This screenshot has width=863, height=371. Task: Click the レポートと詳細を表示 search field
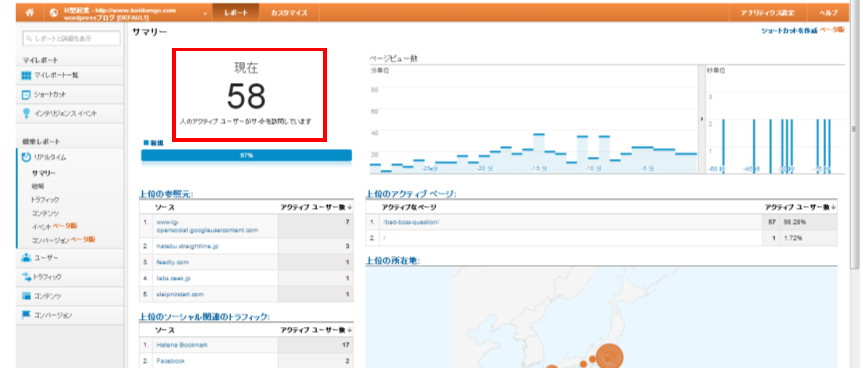point(72,39)
